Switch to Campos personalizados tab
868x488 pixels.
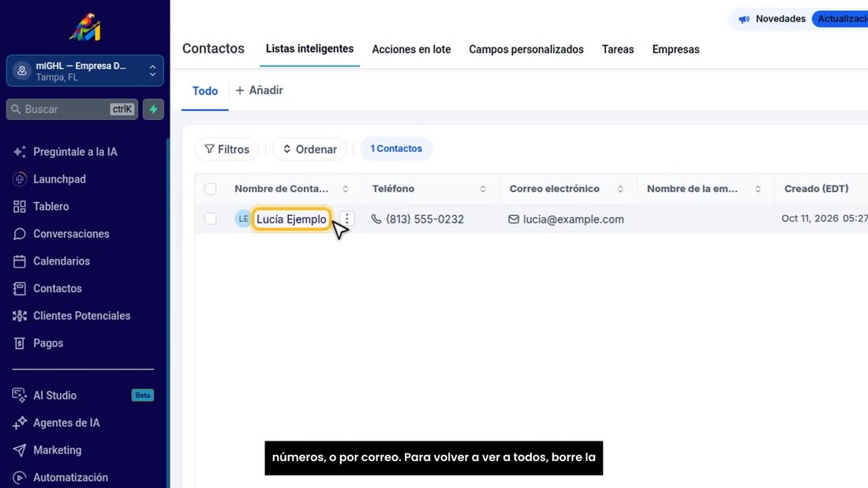(x=526, y=49)
